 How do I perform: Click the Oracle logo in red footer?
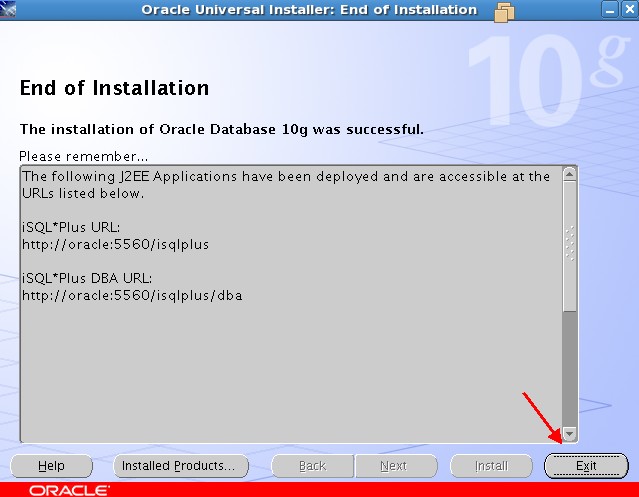point(69,490)
